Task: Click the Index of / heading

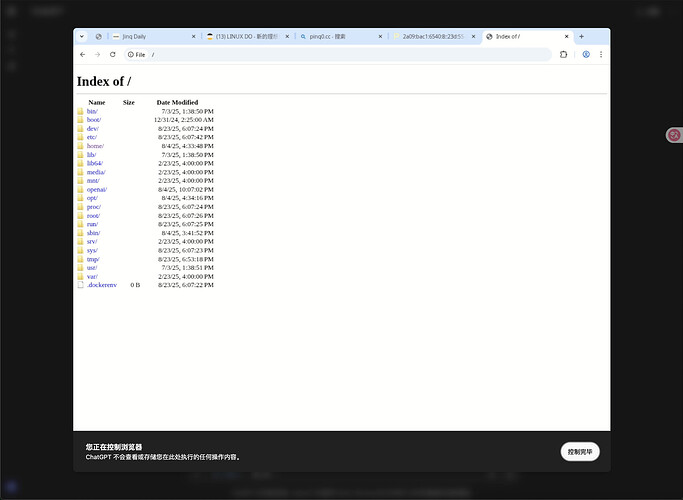Action: pos(104,81)
